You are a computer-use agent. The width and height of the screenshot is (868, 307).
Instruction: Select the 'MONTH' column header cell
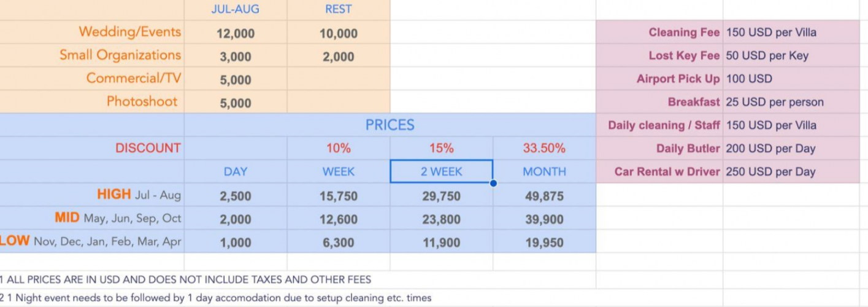[x=544, y=172]
